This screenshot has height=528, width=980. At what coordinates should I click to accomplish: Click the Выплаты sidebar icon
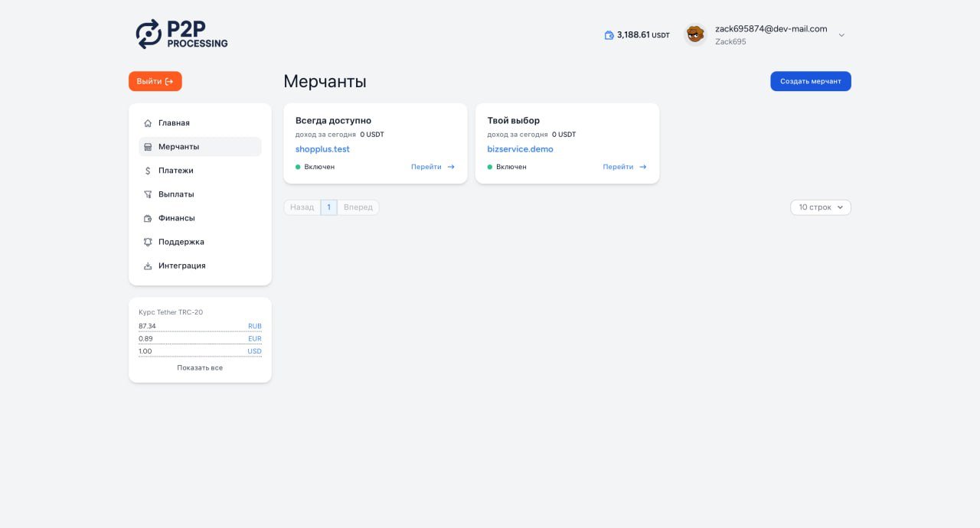tap(148, 194)
